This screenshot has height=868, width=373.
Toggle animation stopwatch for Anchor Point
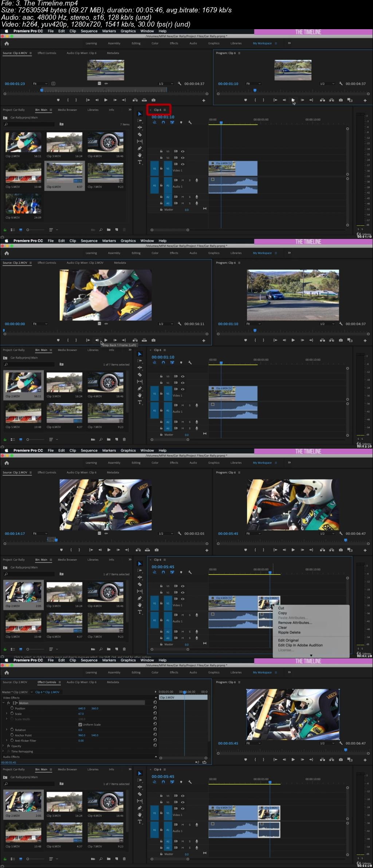click(12, 735)
